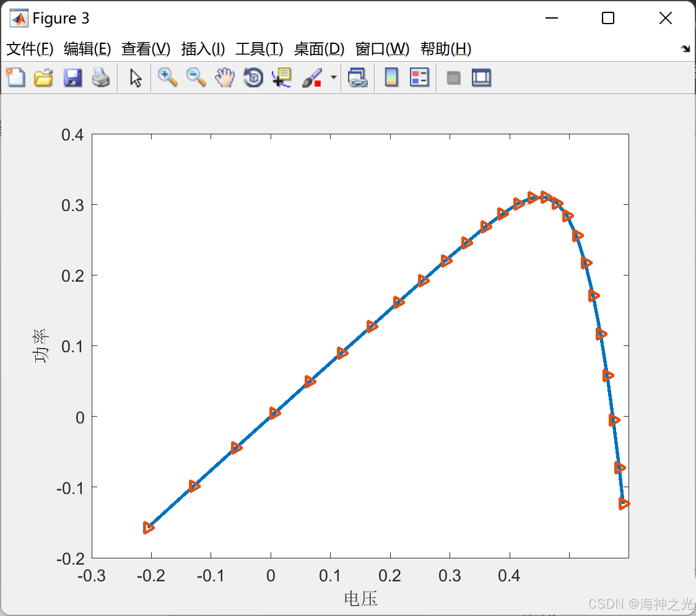Expand the Brush color dropdown arrow
Image resolution: width=696 pixels, height=616 pixels.
(x=333, y=77)
